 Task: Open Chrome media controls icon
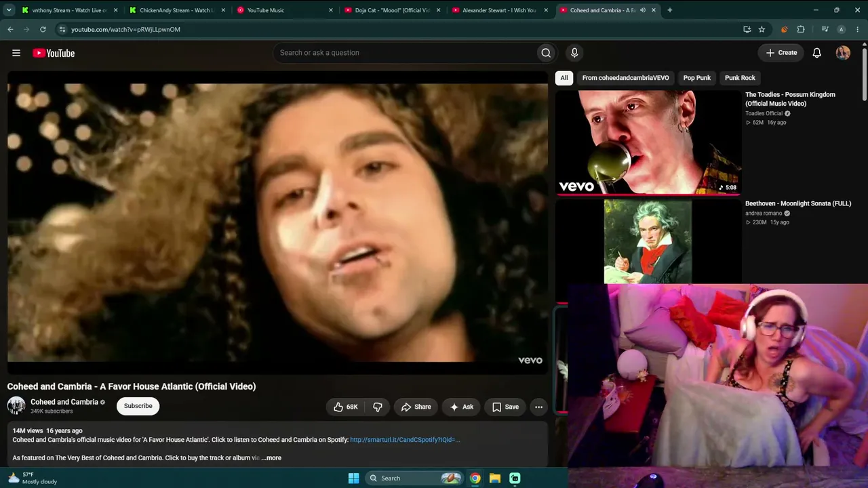pos(825,29)
